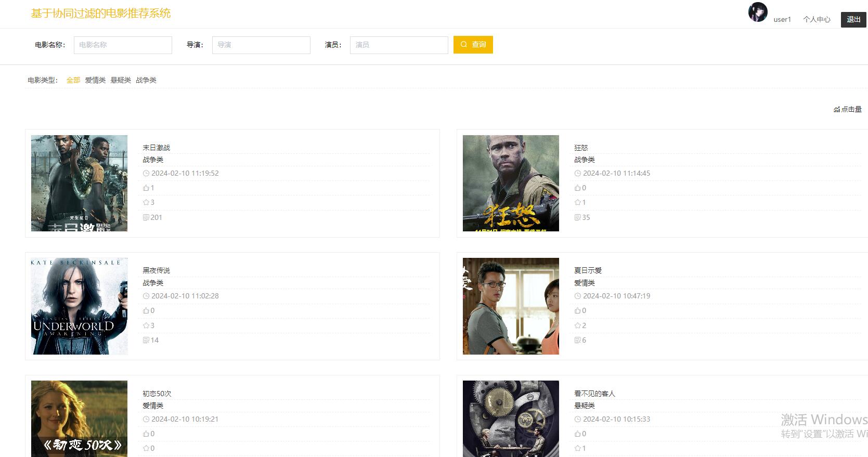Click the 末日激战 poster thumbnail
Viewport: 868px width, 457px height.
point(79,183)
